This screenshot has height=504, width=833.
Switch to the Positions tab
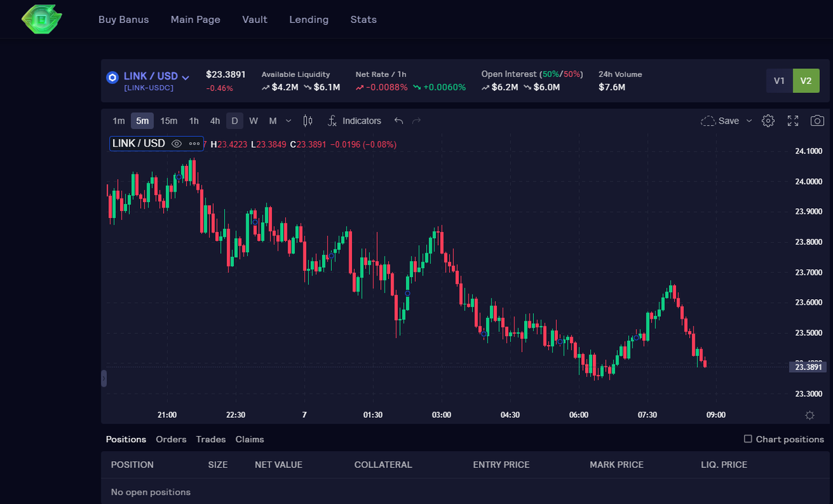(x=126, y=439)
